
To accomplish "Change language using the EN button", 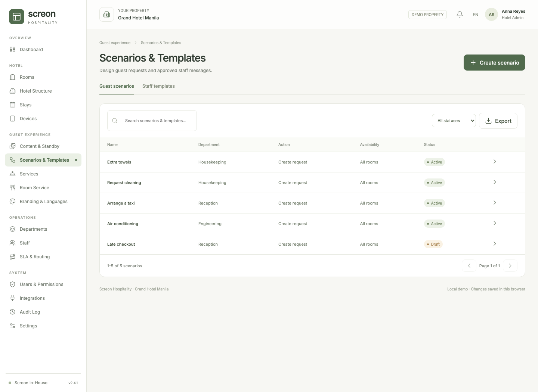I will click(x=476, y=15).
